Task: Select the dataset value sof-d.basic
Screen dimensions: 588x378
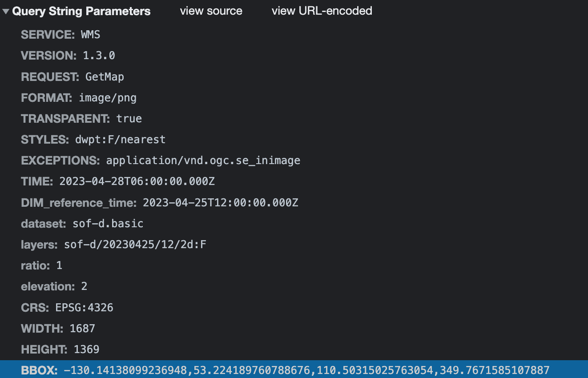Action: [x=107, y=223]
